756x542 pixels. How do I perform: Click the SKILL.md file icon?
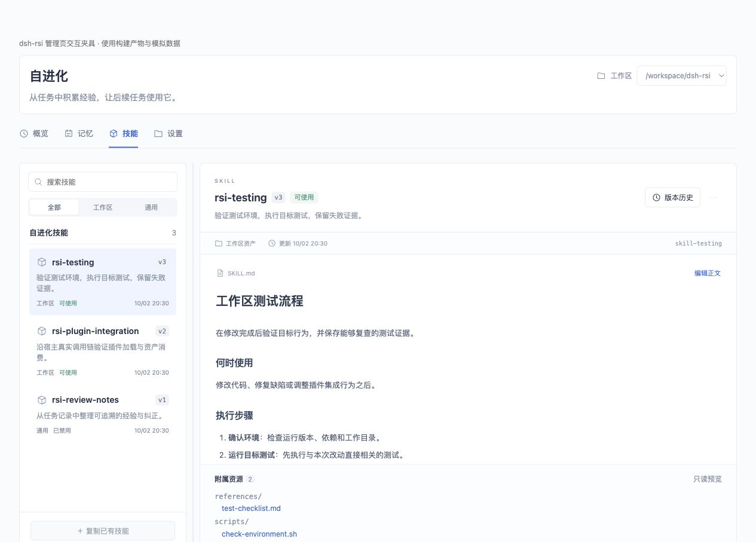[220, 273]
